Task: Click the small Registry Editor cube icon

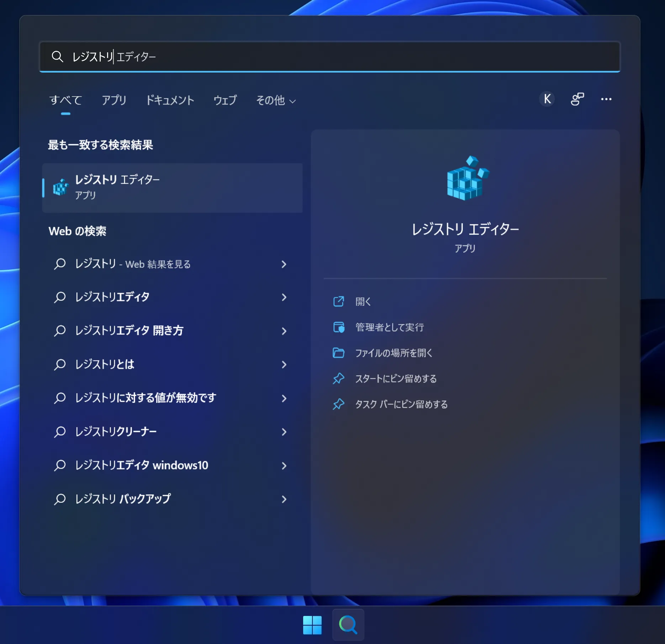Action: point(60,187)
